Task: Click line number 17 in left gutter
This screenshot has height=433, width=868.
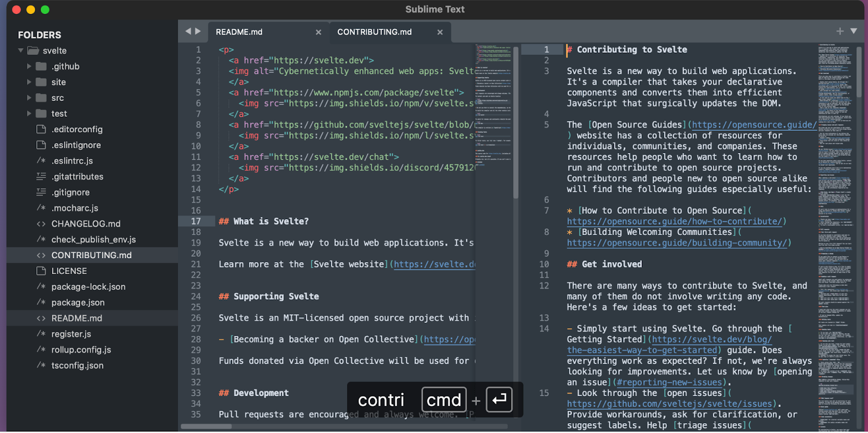Action: point(196,221)
